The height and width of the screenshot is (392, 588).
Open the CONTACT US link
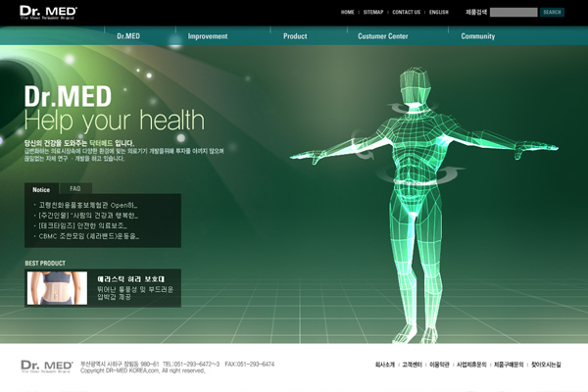[406, 13]
